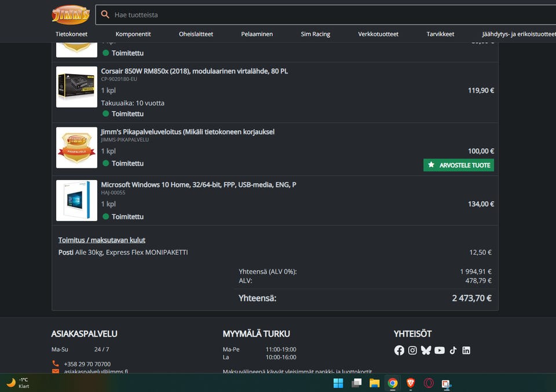Image resolution: width=556 pixels, height=392 pixels.
Task: Open Microsoft Windows 10 Home product title
Action: [x=199, y=185]
